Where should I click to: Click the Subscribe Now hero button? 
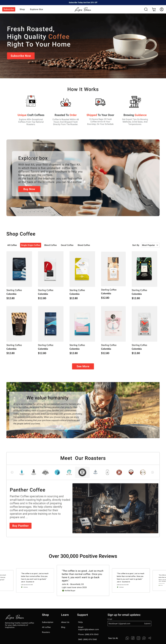coord(21,56)
